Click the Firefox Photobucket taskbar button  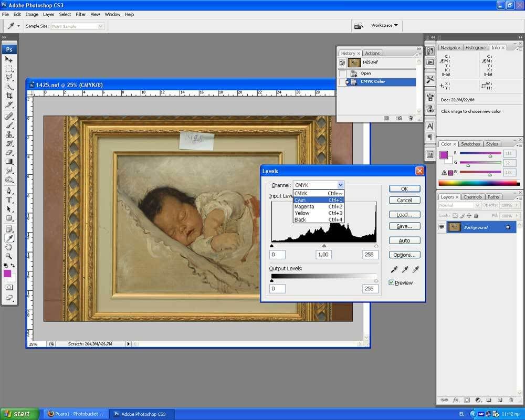tap(75, 414)
